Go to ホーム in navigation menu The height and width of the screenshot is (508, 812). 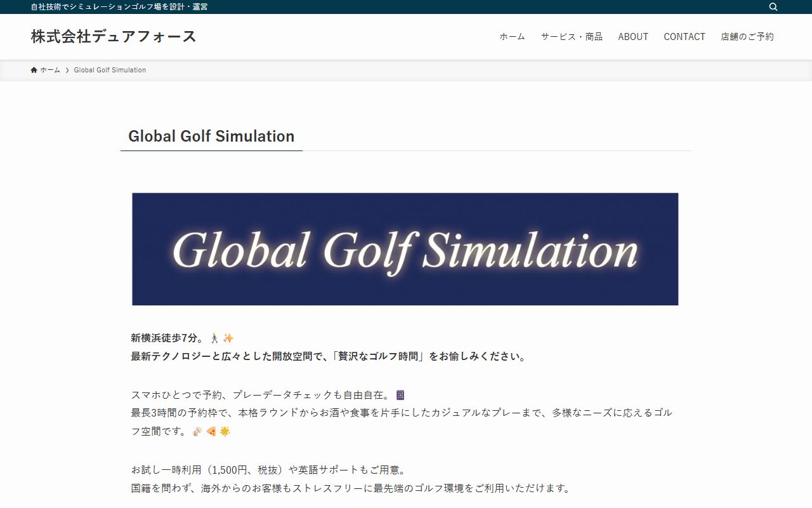coord(512,37)
